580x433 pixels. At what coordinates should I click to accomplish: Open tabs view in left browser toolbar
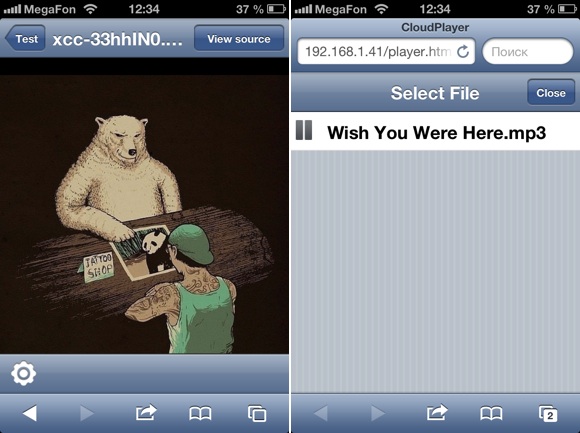[x=257, y=413]
